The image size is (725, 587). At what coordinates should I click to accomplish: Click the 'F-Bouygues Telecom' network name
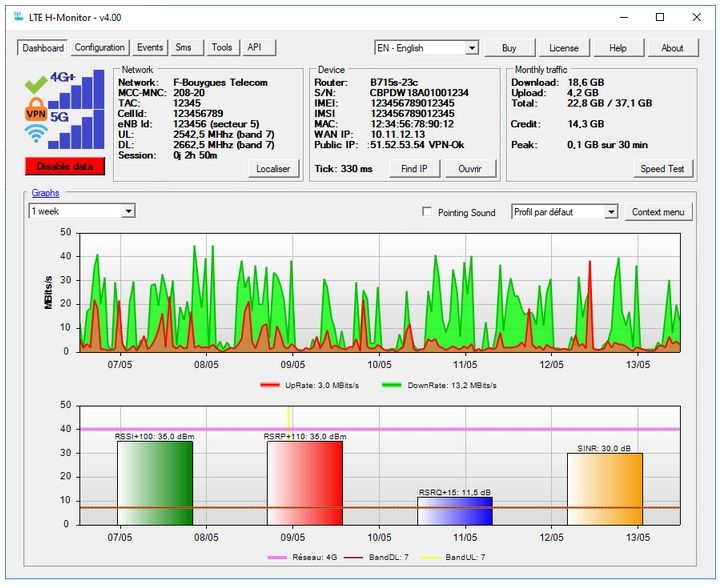pos(221,83)
